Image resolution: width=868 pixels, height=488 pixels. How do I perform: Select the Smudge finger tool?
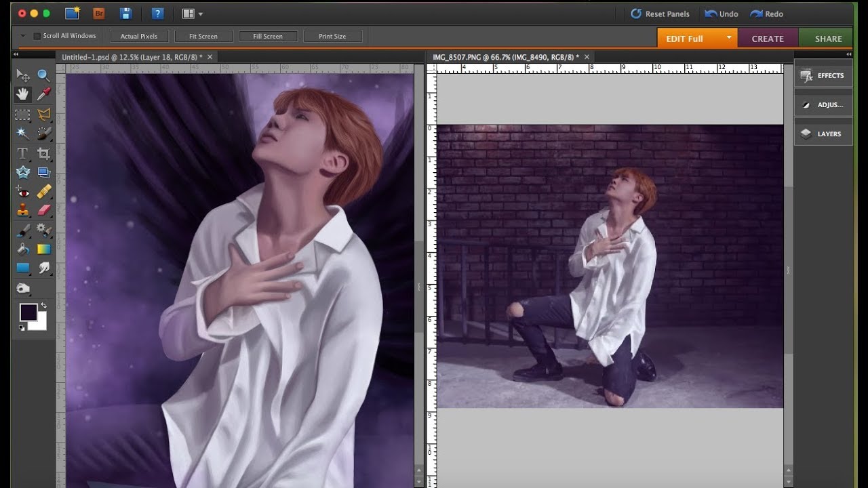(43, 268)
